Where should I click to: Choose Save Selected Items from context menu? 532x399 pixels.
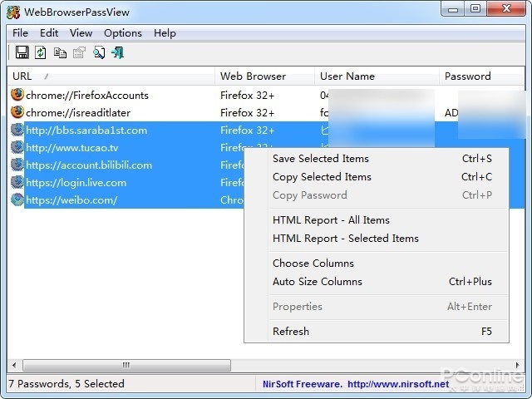pyautogui.click(x=320, y=159)
